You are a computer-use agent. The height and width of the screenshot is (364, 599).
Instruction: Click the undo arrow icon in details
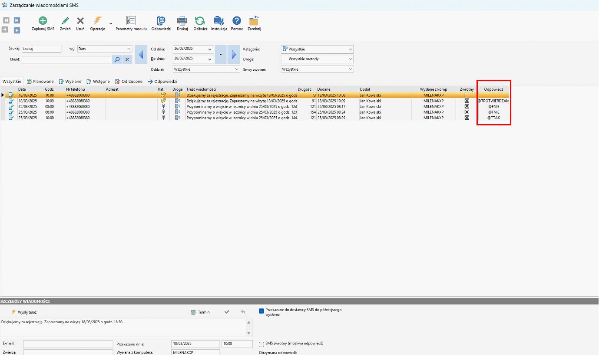[x=243, y=312]
